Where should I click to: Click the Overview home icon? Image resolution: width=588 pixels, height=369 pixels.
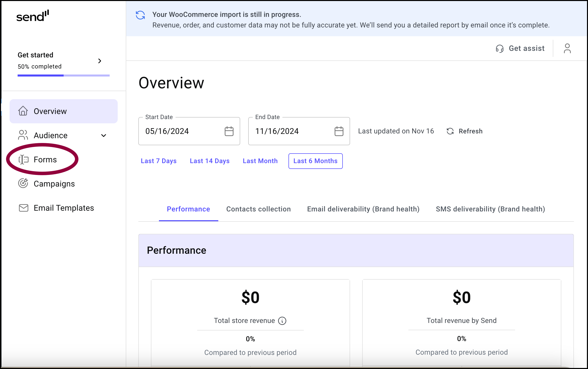[23, 111]
